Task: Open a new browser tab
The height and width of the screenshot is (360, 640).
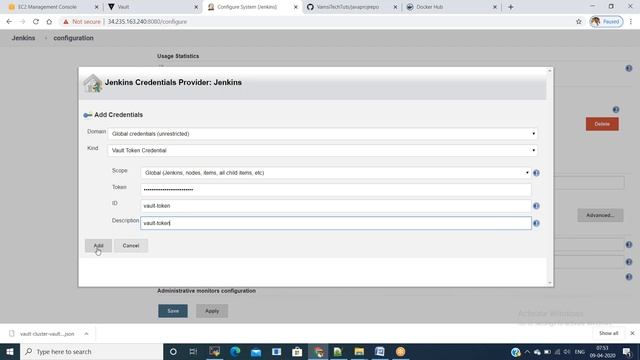Action: (x=511, y=7)
